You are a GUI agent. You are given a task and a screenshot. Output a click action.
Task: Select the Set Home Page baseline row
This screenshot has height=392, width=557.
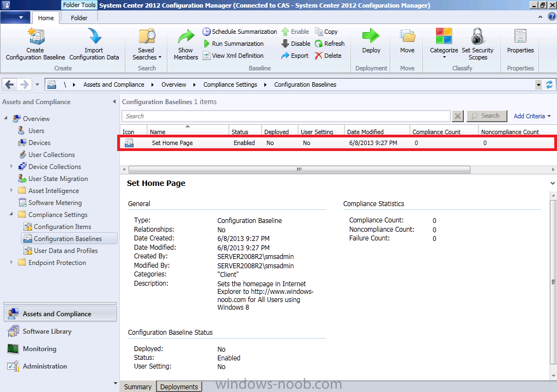[337, 143]
